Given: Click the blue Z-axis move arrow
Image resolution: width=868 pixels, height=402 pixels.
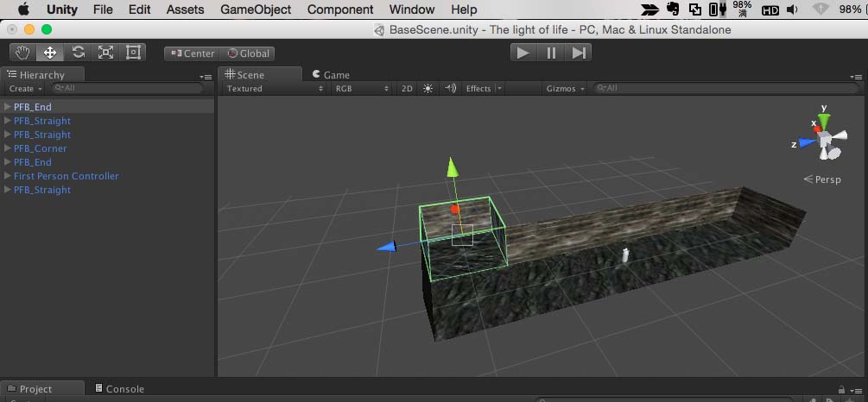Looking at the screenshot, I should click(386, 247).
